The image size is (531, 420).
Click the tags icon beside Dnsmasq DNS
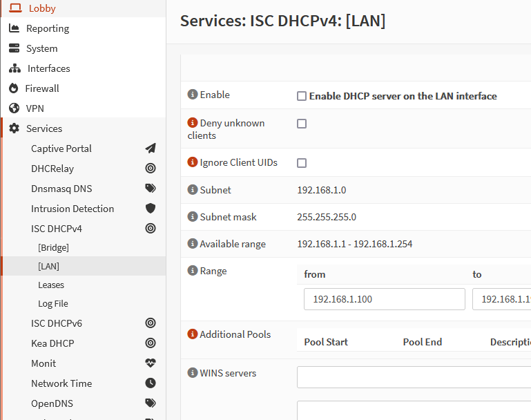point(151,189)
